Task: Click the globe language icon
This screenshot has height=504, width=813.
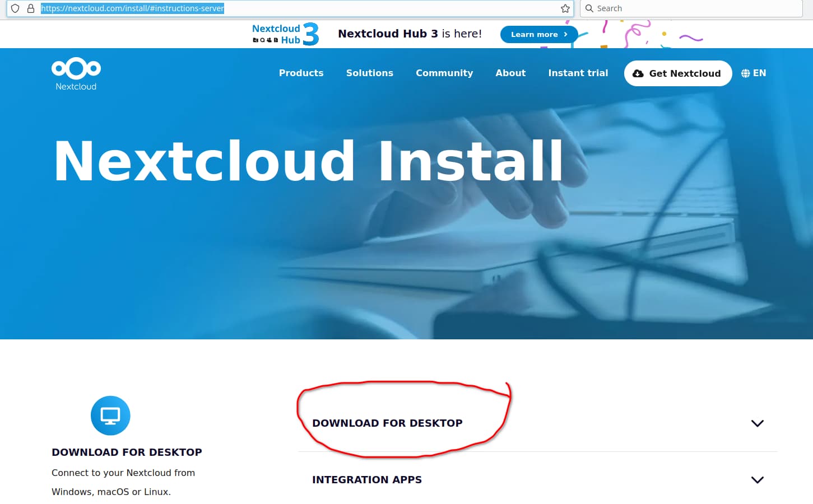Action: point(745,73)
